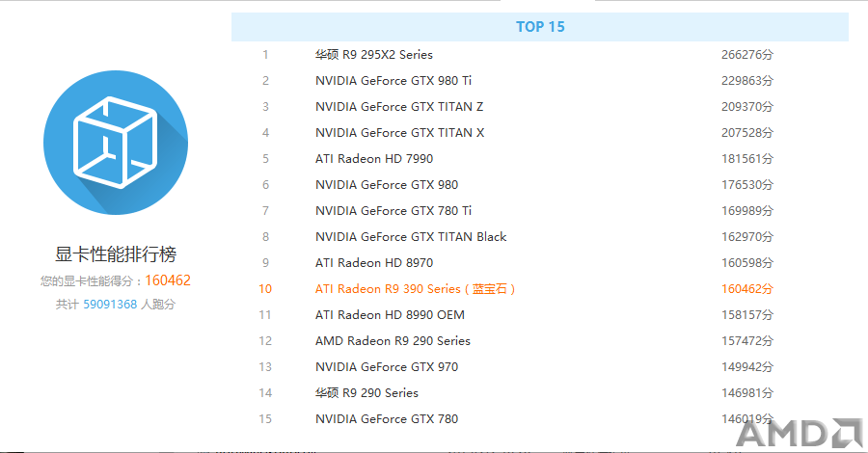The image size is (868, 453).
Task: Click the orange score 160462分 in list
Action: point(747,289)
